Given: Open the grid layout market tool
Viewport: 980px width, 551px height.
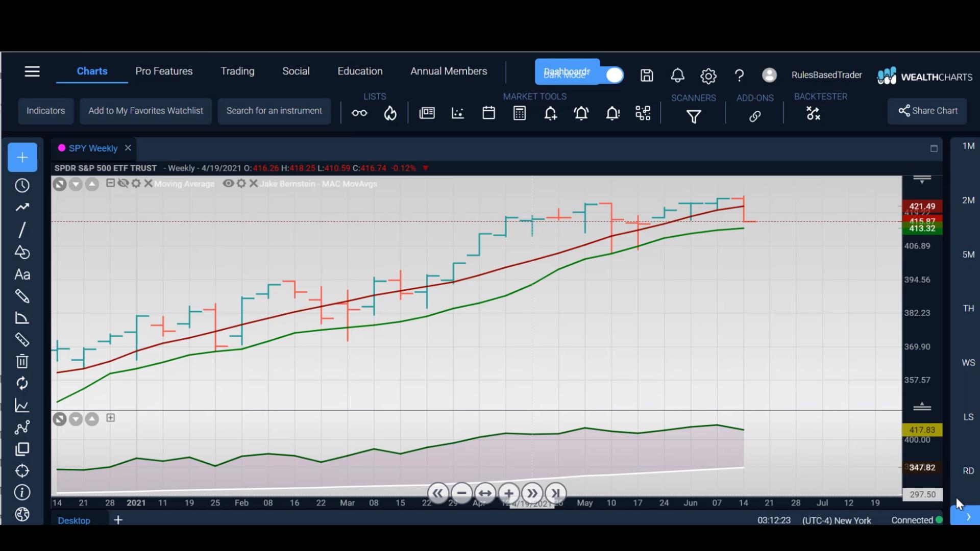Looking at the screenshot, I should pos(643,113).
